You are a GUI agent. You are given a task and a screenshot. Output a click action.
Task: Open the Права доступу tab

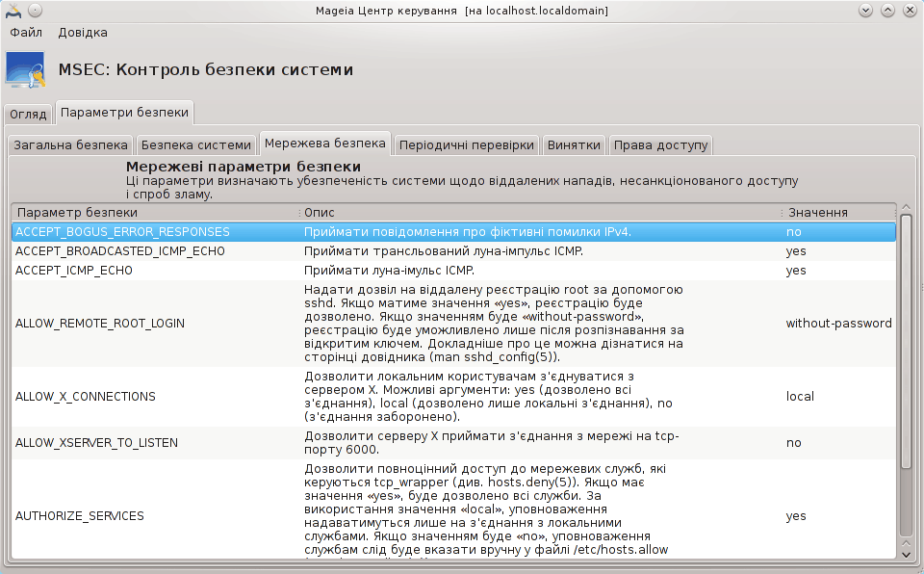click(660, 145)
